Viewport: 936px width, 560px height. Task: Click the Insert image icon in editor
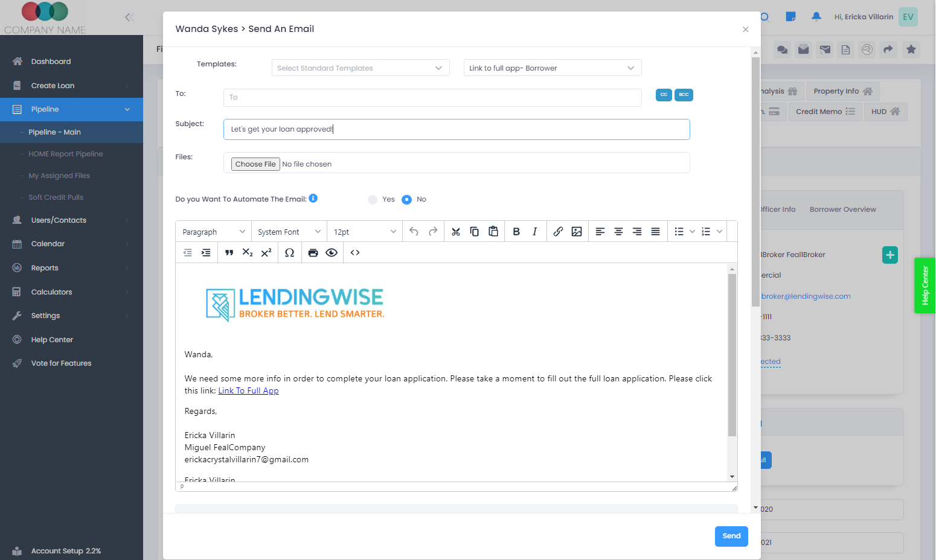click(x=577, y=232)
